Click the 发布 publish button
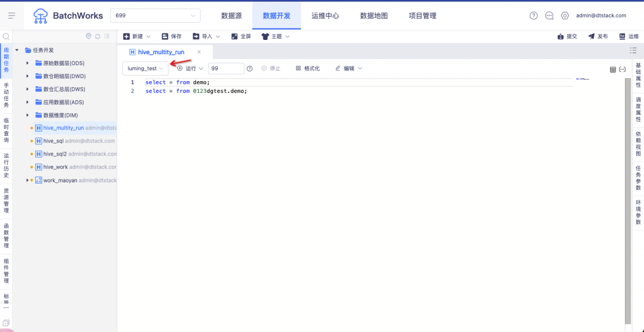Image resolution: width=644 pixels, height=332 pixels. point(598,36)
